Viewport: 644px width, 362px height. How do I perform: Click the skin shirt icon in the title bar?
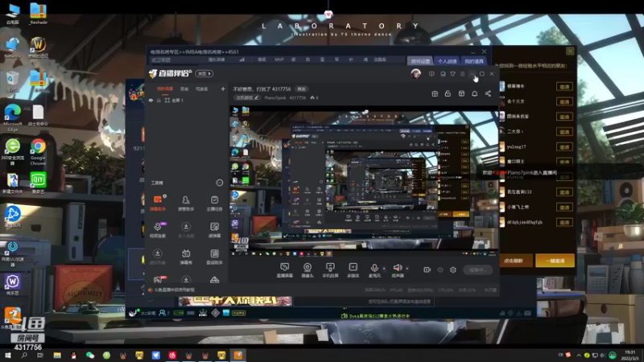452,74
